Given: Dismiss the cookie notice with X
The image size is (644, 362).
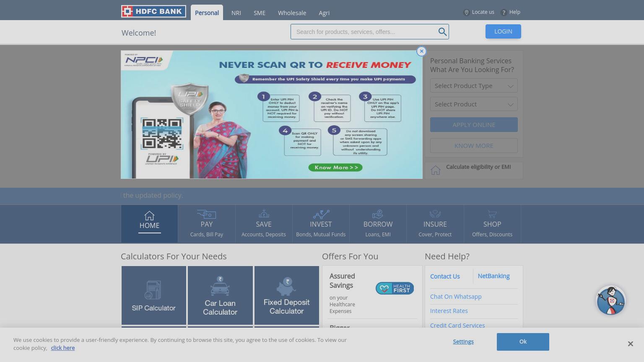Looking at the screenshot, I should point(630,344).
